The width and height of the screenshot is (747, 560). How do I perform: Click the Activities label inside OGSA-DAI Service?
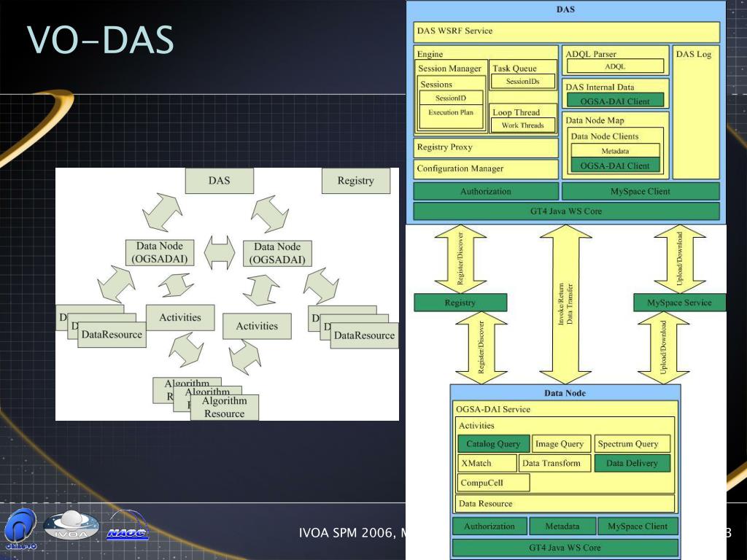[x=476, y=426]
